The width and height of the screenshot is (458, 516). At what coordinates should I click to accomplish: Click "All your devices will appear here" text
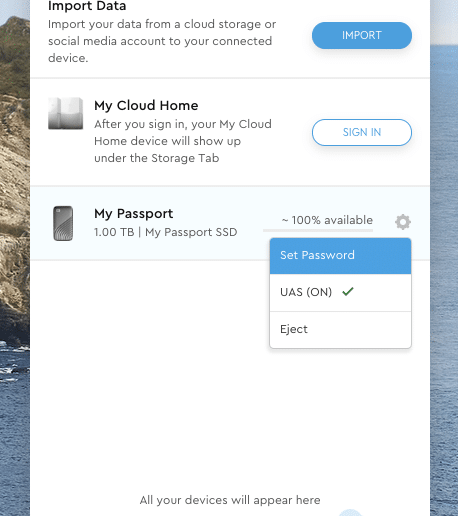coord(230,500)
